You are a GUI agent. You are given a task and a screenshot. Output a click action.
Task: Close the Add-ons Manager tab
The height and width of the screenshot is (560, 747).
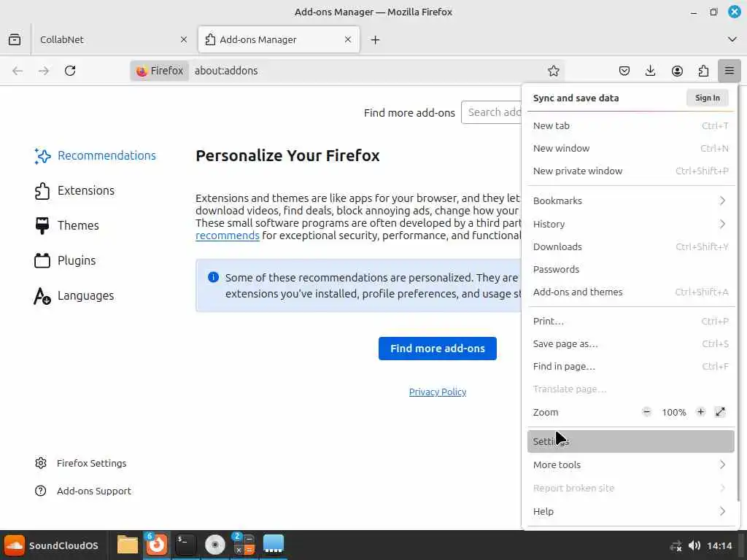pyautogui.click(x=348, y=39)
